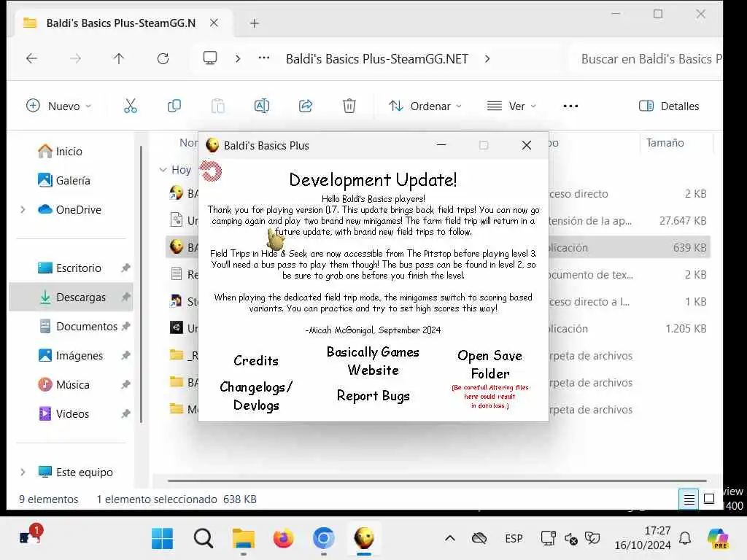Click the Share icon in toolbar

point(306,106)
